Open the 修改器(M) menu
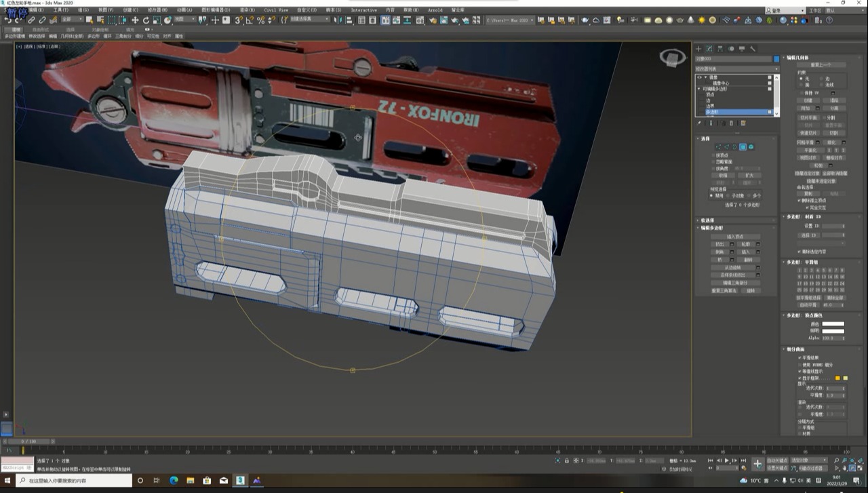This screenshot has width=868, height=493. pos(157,10)
